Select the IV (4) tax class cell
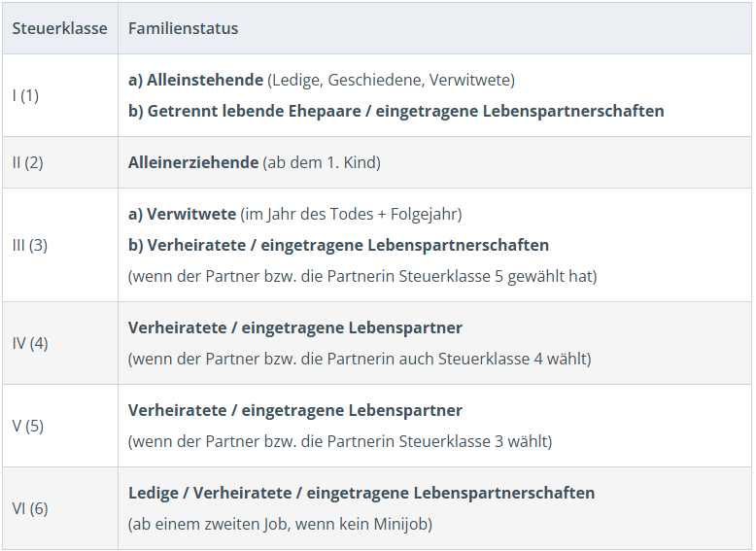 pos(29,343)
